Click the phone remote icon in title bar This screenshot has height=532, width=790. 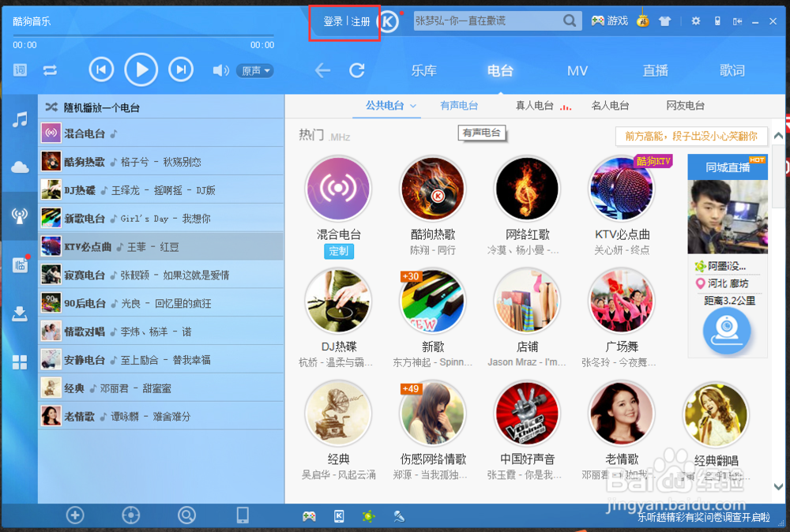[x=717, y=21]
